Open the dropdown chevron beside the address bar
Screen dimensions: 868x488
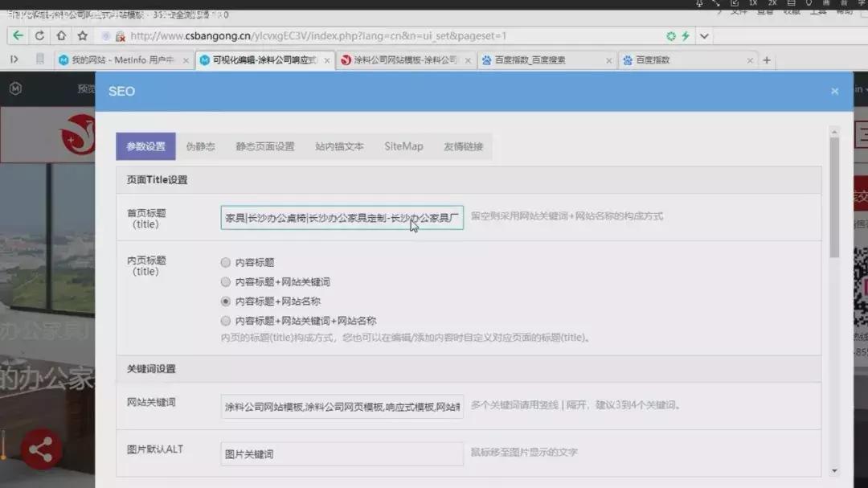click(x=704, y=35)
